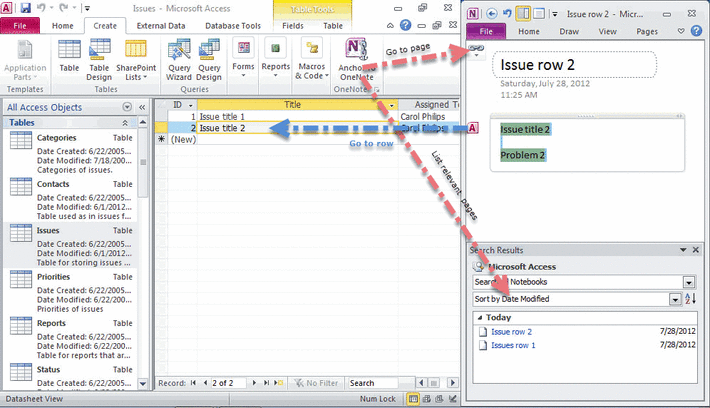This screenshot has width=710, height=408.
Task: Switch to External Data tab
Action: click(161, 26)
